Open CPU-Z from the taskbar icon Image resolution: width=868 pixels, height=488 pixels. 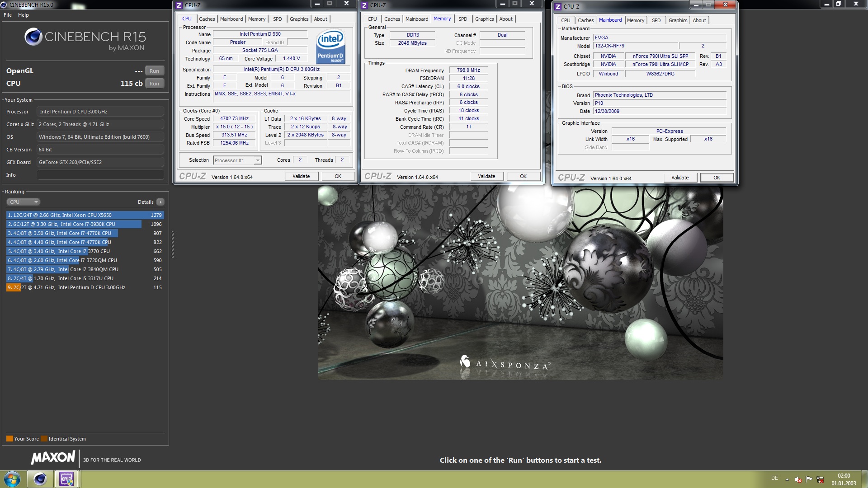pyautogui.click(x=67, y=479)
